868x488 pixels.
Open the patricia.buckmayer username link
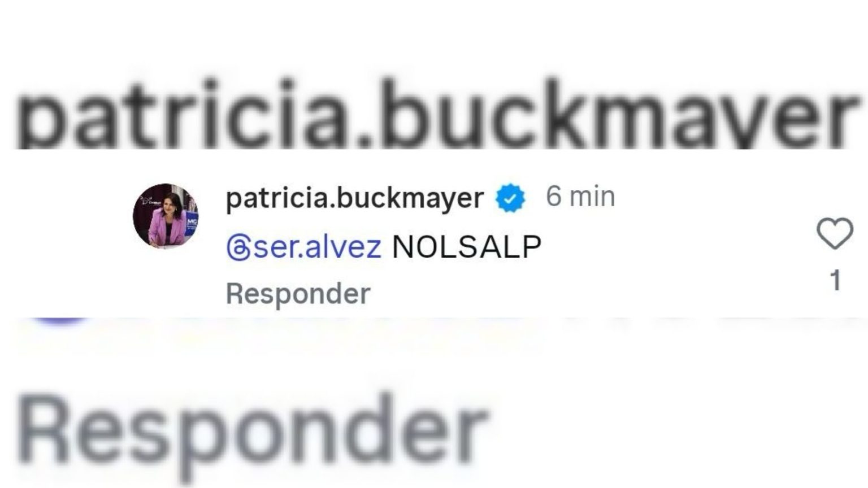[x=354, y=198]
